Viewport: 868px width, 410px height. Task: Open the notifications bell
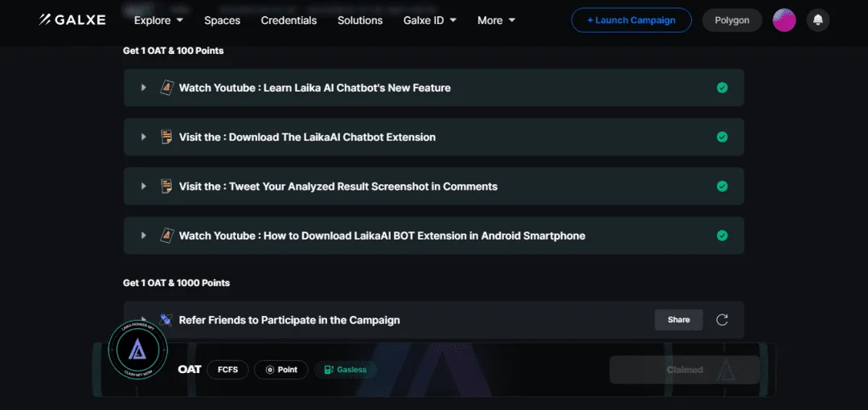click(x=817, y=21)
